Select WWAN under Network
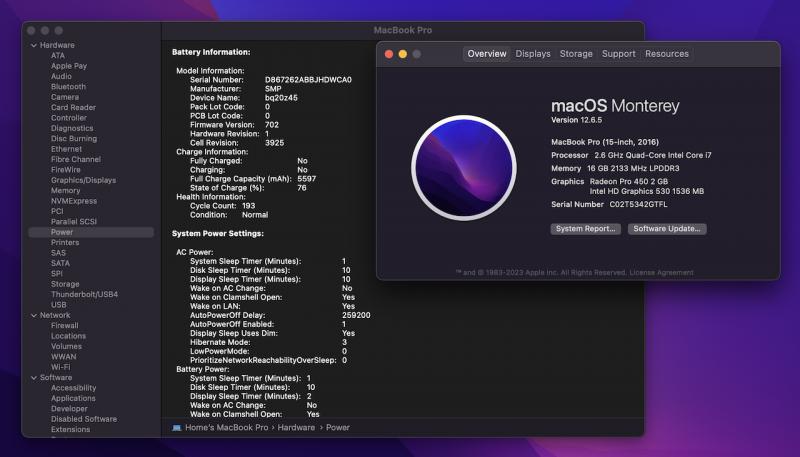Screen dimensions: 800x457 [x=64, y=357]
